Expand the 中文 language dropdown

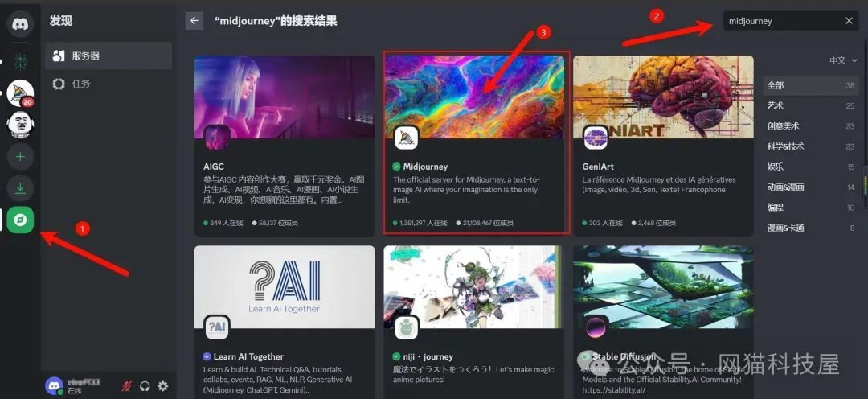click(x=842, y=60)
